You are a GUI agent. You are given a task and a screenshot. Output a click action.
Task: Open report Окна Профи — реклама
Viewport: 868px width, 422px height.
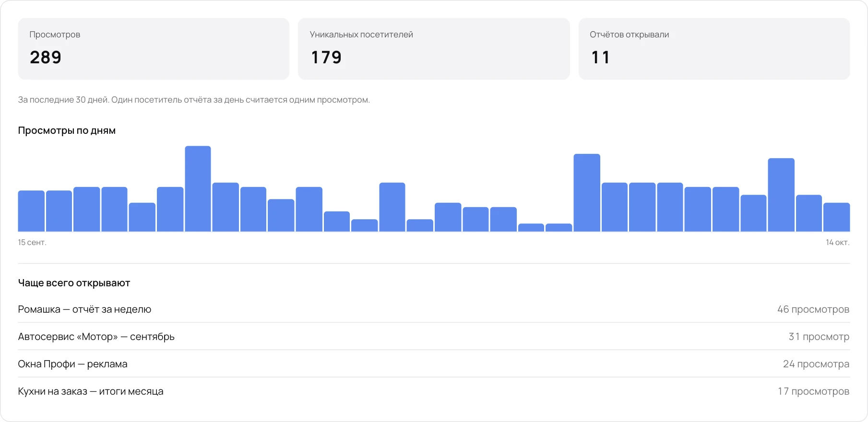[x=434, y=364]
